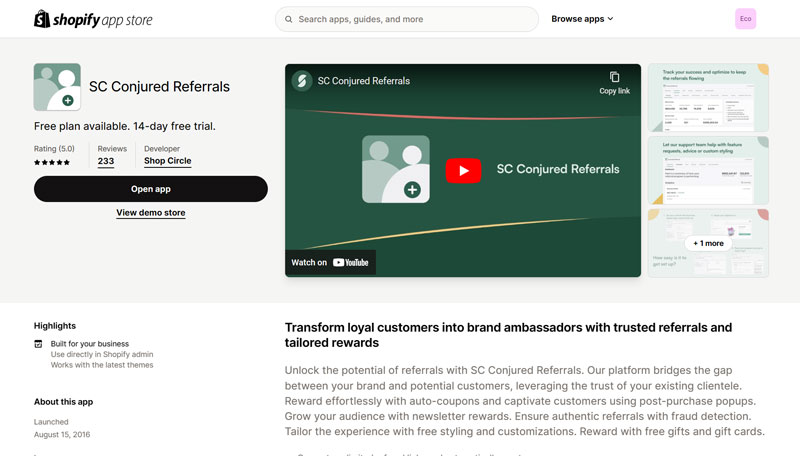Click the five-star rating indicator
Screen dimensions: 800x456
52,162
